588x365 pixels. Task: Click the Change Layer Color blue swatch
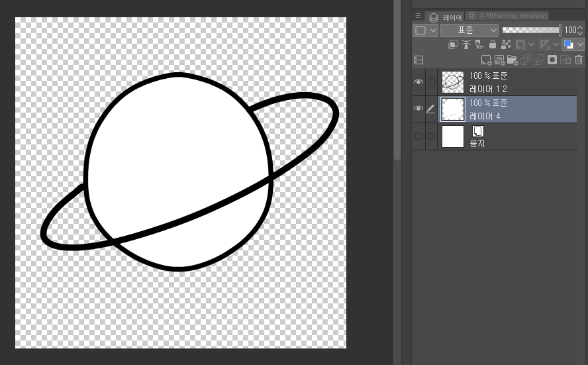569,44
